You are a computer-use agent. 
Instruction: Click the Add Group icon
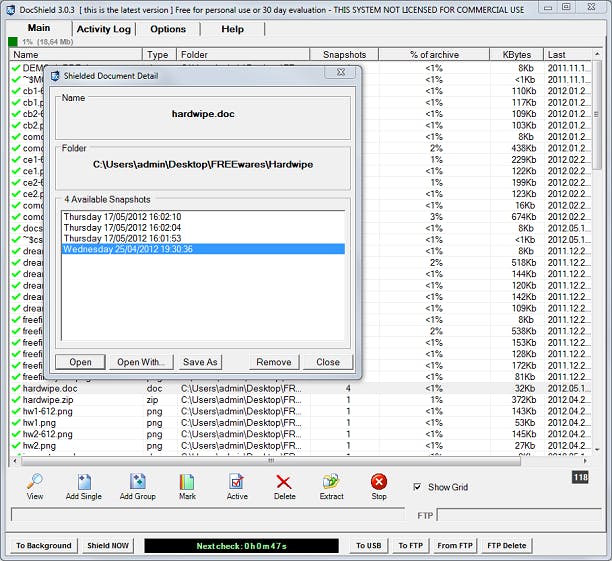[137, 481]
